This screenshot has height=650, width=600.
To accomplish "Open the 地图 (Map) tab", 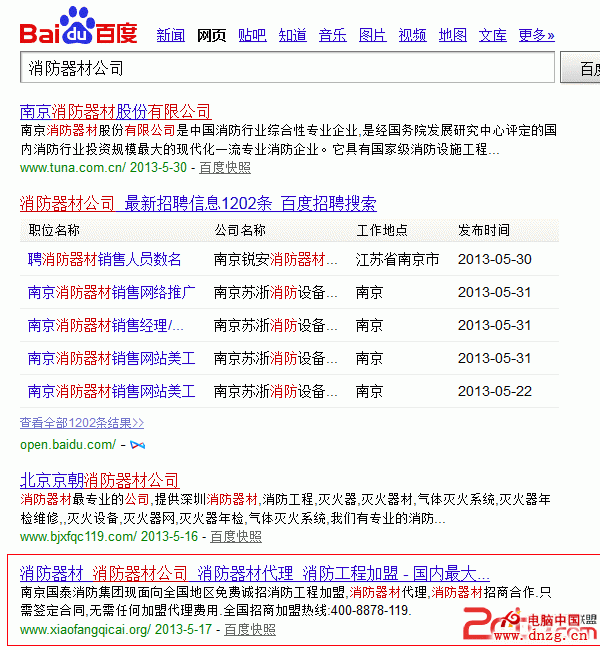I will tap(452, 36).
